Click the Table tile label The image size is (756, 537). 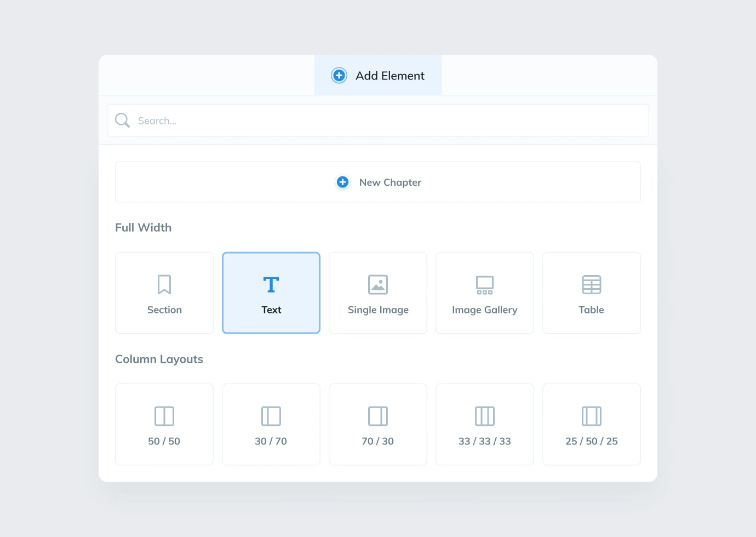[592, 310]
